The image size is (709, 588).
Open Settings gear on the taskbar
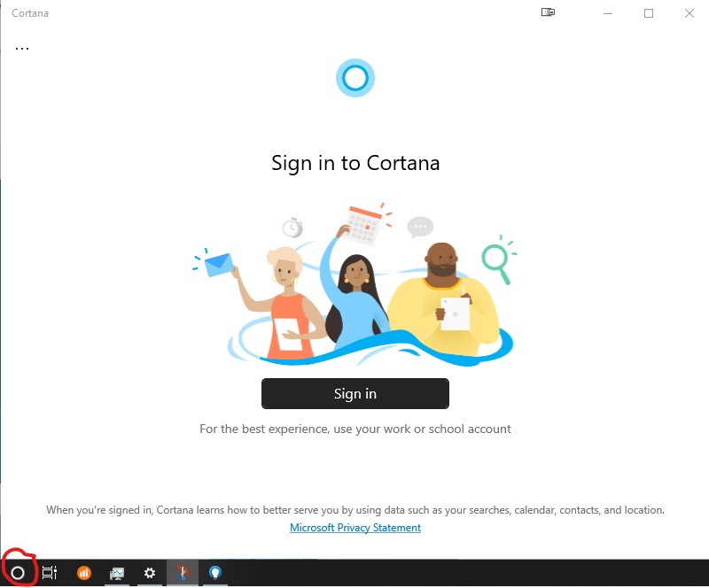pyautogui.click(x=150, y=573)
